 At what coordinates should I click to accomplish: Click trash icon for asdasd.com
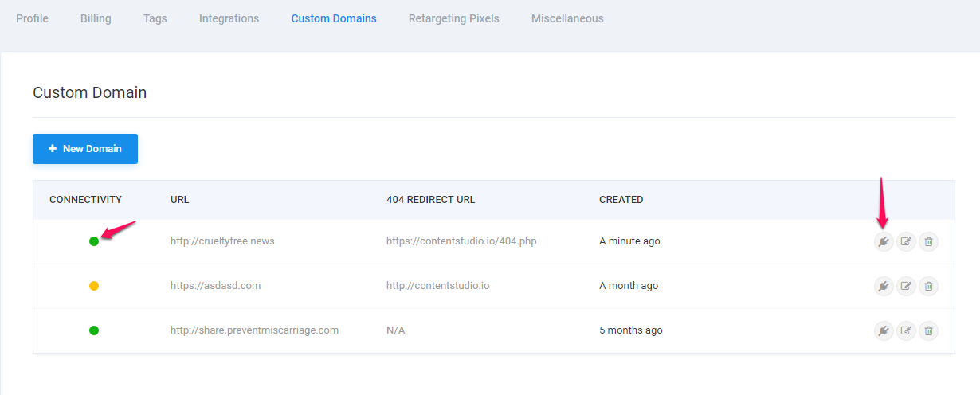tap(928, 286)
